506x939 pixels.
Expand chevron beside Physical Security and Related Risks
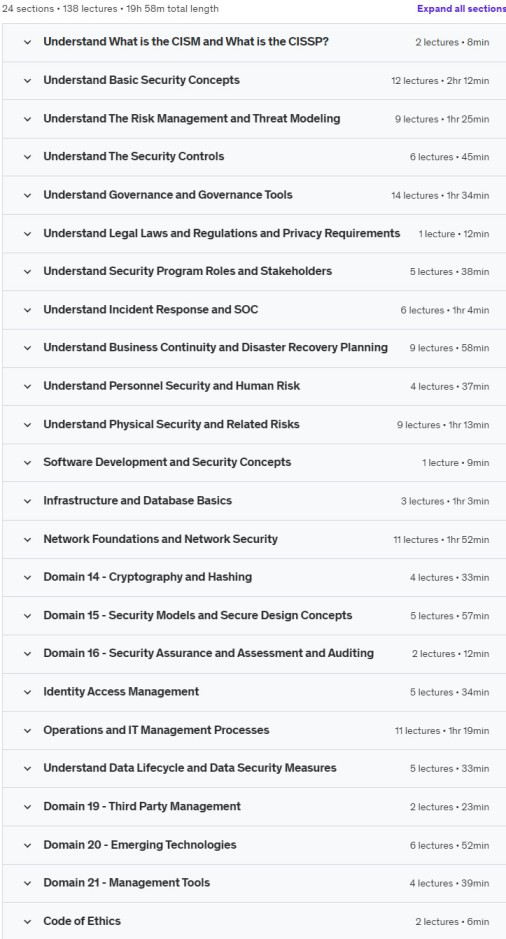(28, 425)
